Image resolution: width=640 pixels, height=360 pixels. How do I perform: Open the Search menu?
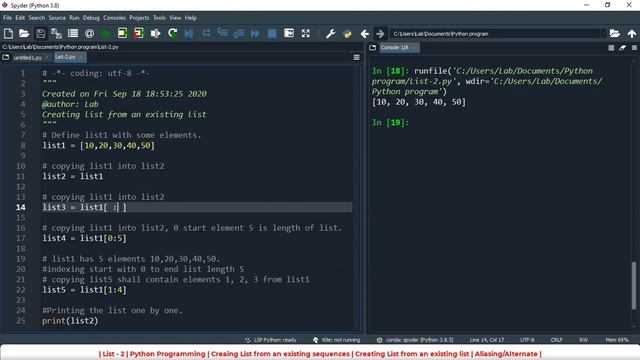pyautogui.click(x=37, y=18)
